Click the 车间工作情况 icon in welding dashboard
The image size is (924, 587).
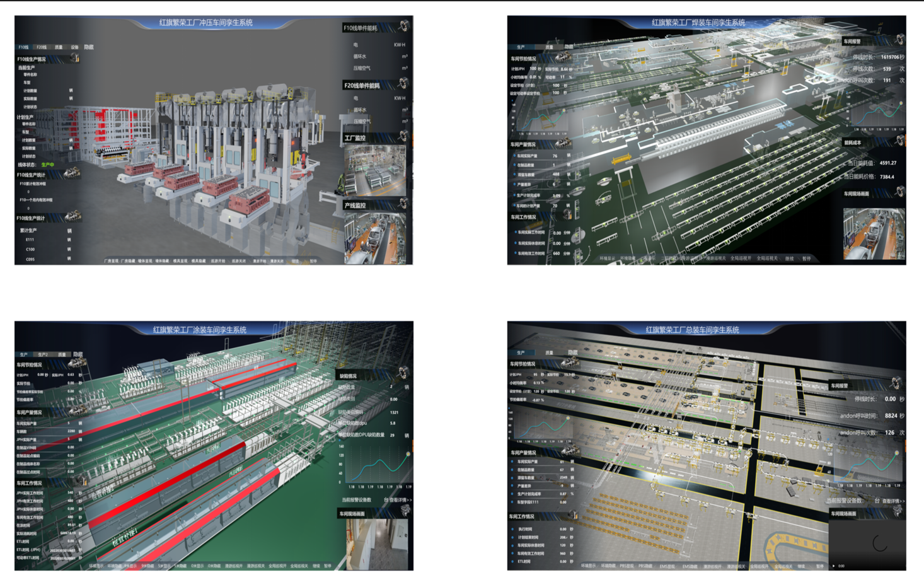pyautogui.click(x=567, y=216)
